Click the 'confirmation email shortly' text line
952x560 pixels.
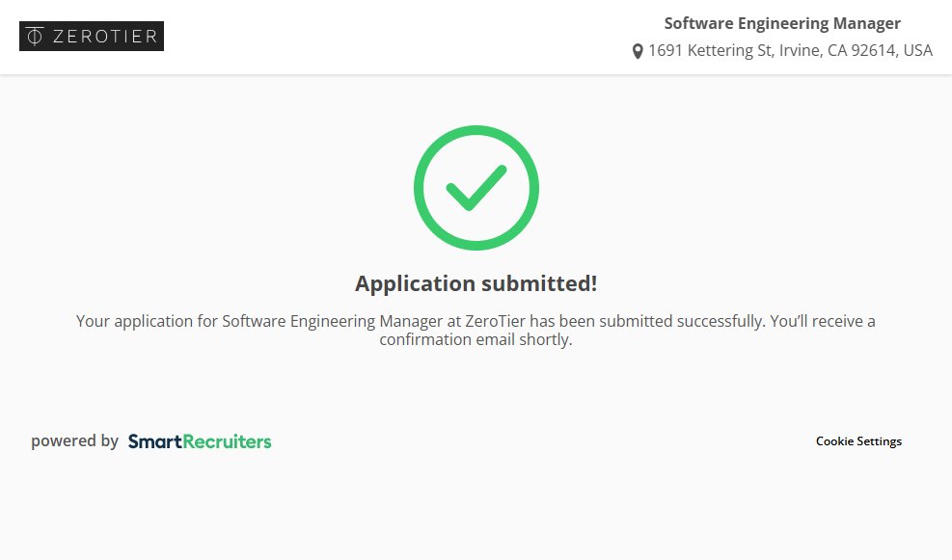(476, 339)
